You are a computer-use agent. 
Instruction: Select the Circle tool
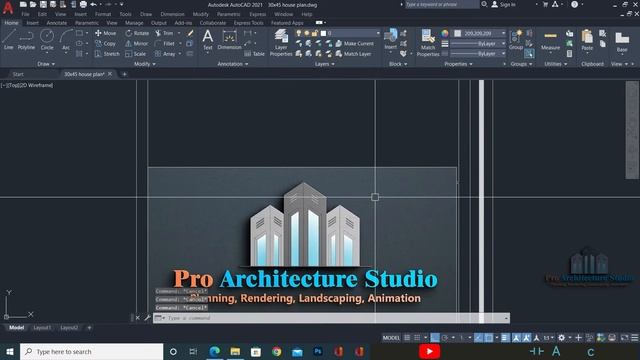pyautogui.click(x=47, y=39)
